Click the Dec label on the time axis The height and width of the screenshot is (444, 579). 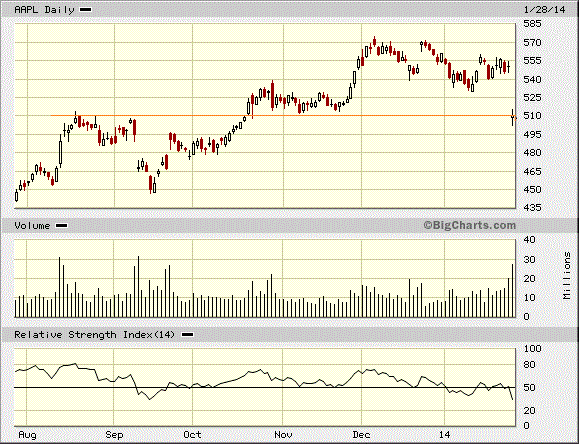pos(362,434)
